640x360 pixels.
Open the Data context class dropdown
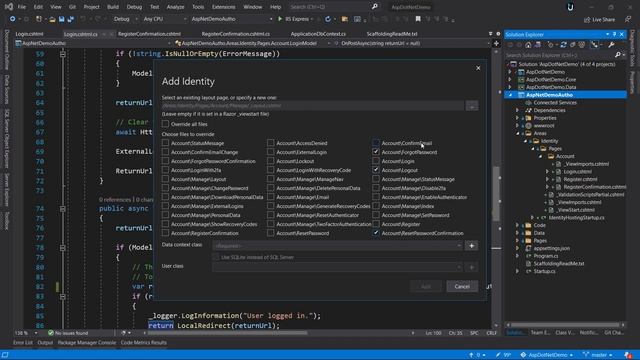point(459,246)
